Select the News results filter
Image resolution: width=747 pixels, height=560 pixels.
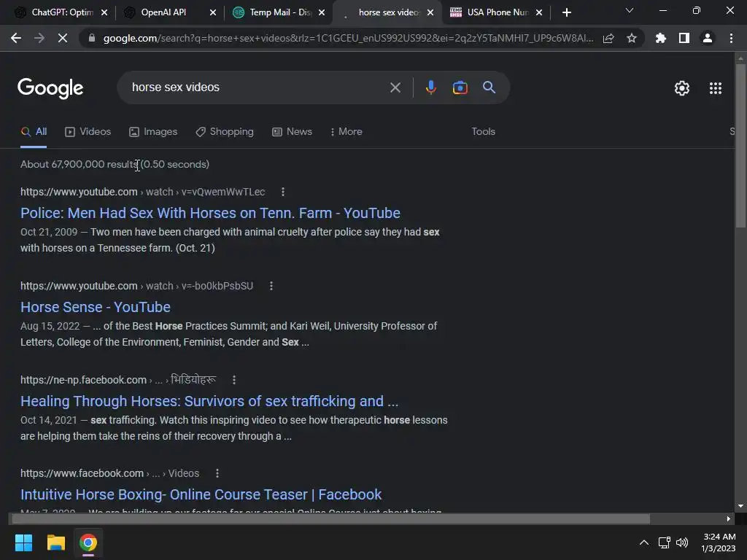pyautogui.click(x=292, y=132)
